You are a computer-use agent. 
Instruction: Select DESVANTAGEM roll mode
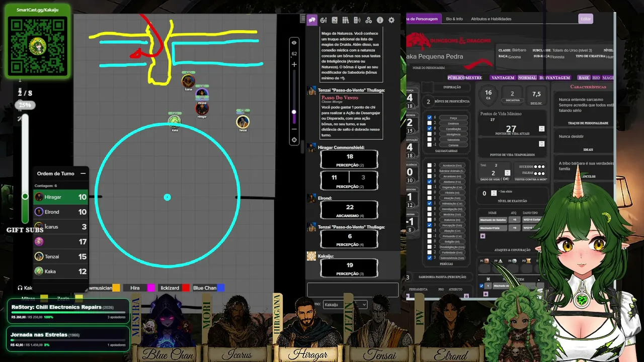click(x=555, y=78)
